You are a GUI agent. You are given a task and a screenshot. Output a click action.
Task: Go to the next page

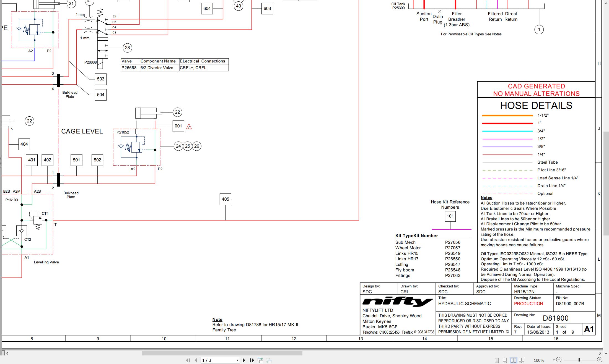coord(244,360)
